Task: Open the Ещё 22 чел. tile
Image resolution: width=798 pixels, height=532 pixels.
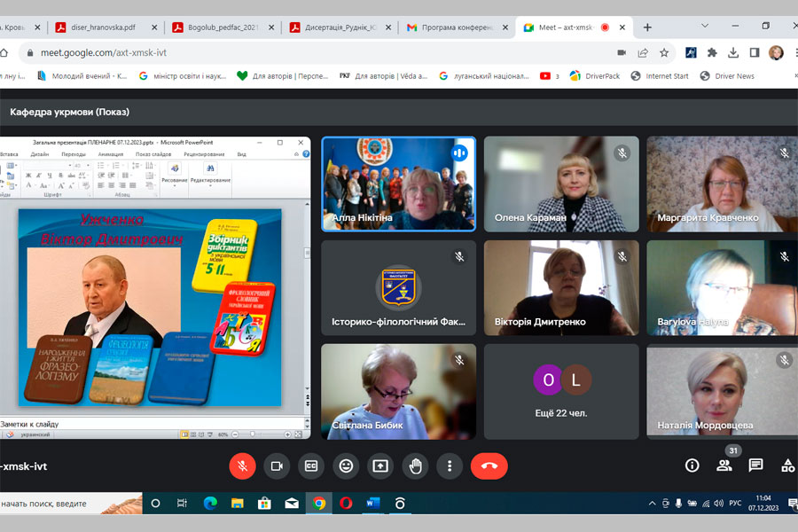Action: [561, 392]
